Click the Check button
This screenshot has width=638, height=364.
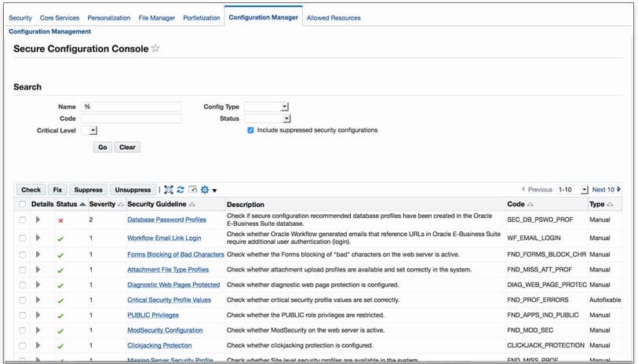[31, 190]
